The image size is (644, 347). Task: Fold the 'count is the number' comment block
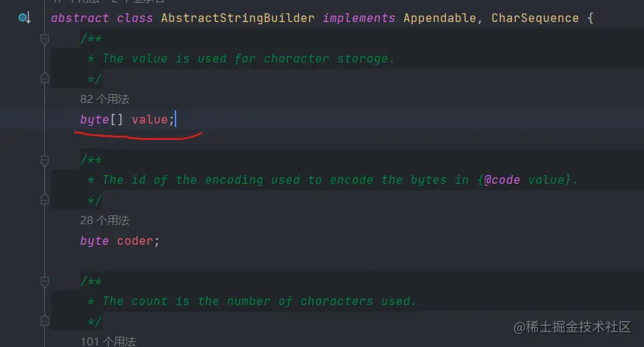point(45,282)
